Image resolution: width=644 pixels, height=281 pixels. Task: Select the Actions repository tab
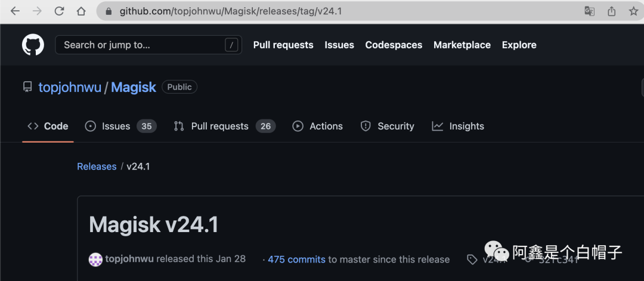pyautogui.click(x=317, y=126)
